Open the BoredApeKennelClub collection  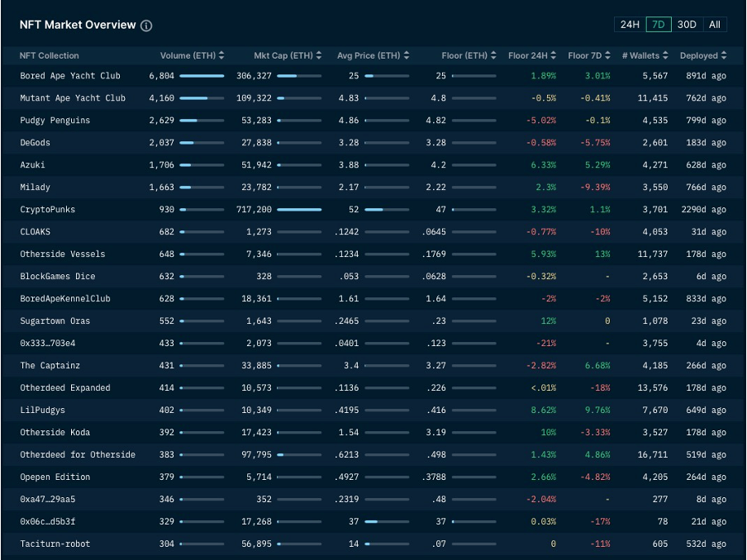(65, 298)
